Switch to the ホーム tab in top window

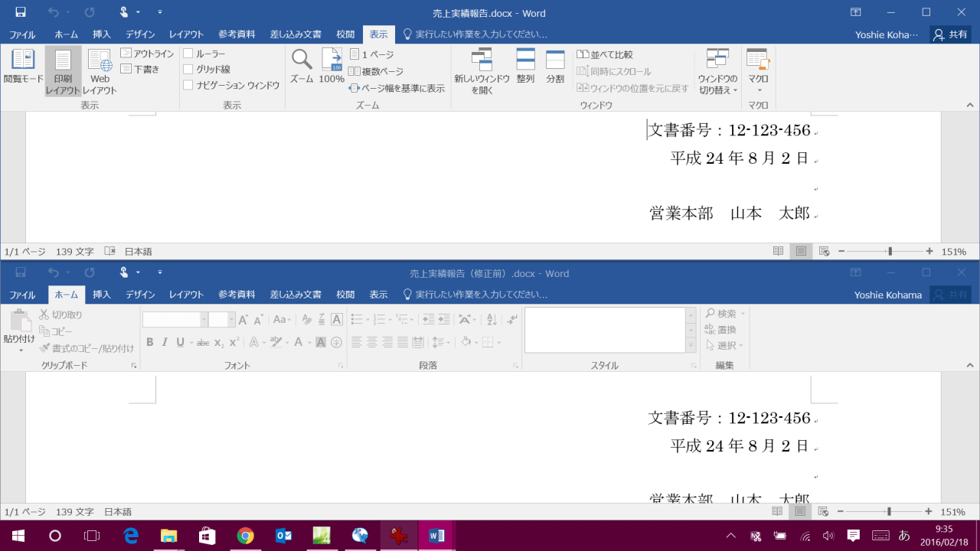click(66, 34)
